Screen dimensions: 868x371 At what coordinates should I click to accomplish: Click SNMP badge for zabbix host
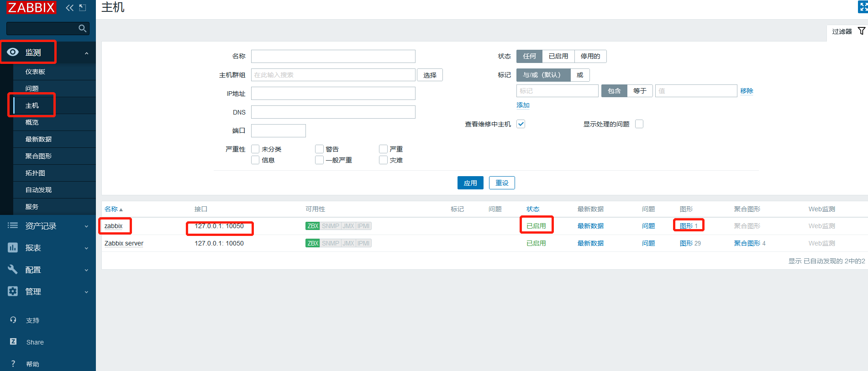pyautogui.click(x=331, y=226)
